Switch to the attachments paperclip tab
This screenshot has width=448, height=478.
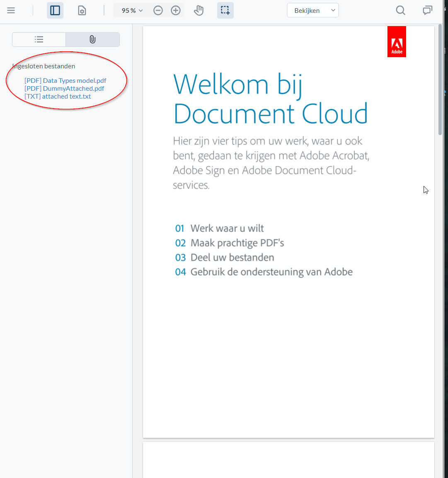[x=92, y=39]
